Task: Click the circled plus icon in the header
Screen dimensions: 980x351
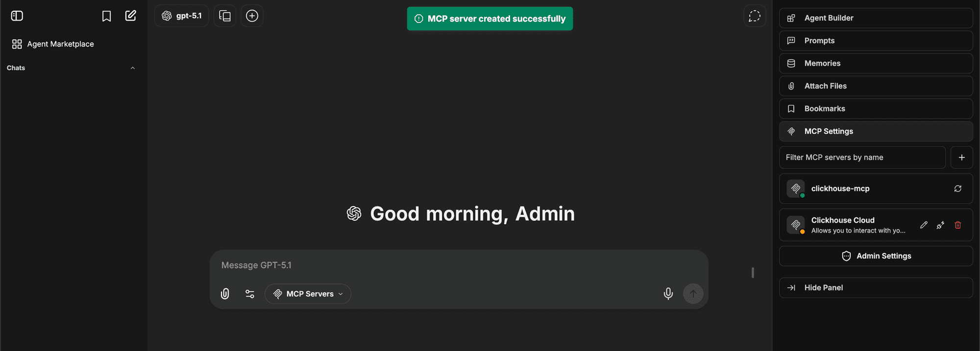Action: click(252, 16)
